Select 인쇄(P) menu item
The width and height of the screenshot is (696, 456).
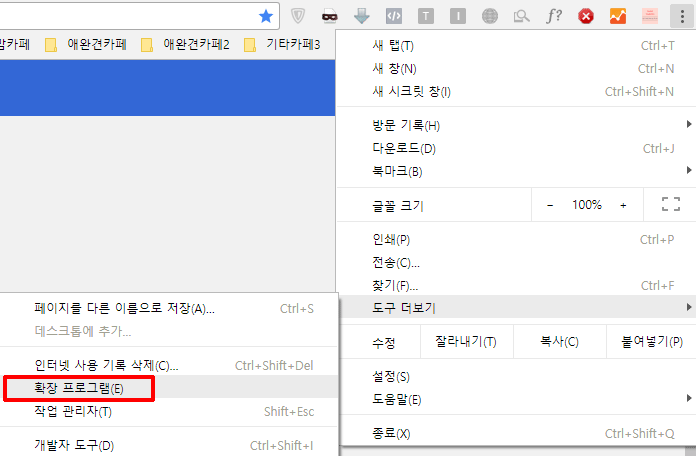pyautogui.click(x=516, y=240)
